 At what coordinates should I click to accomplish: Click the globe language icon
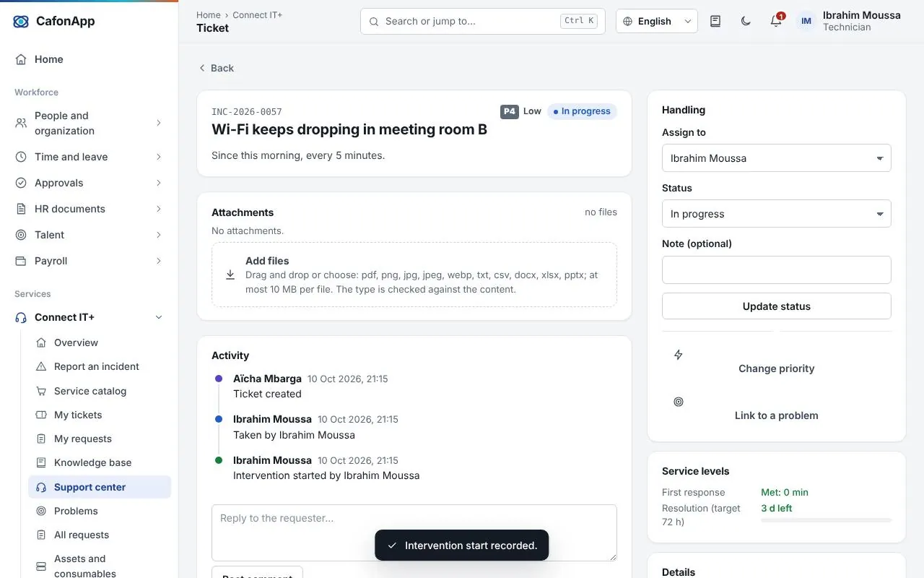(x=627, y=22)
